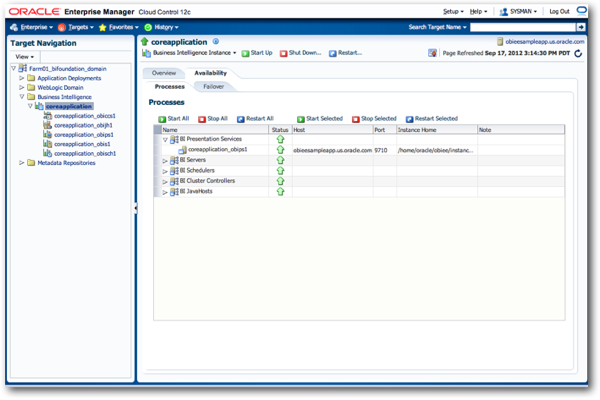Expand the BI JavaHosts row

[165, 192]
